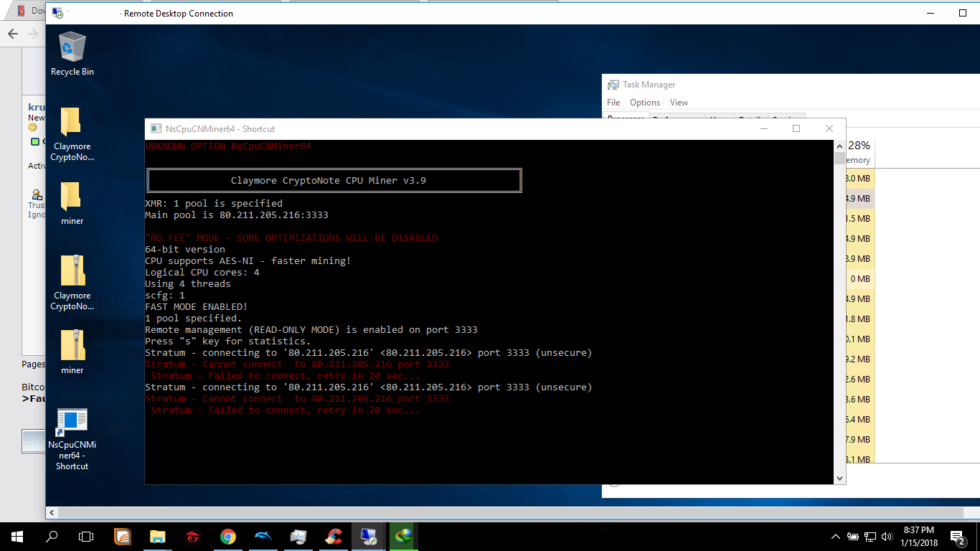Click console scrollbar up arrow
This screenshot has height=551, width=980.
pos(839,146)
